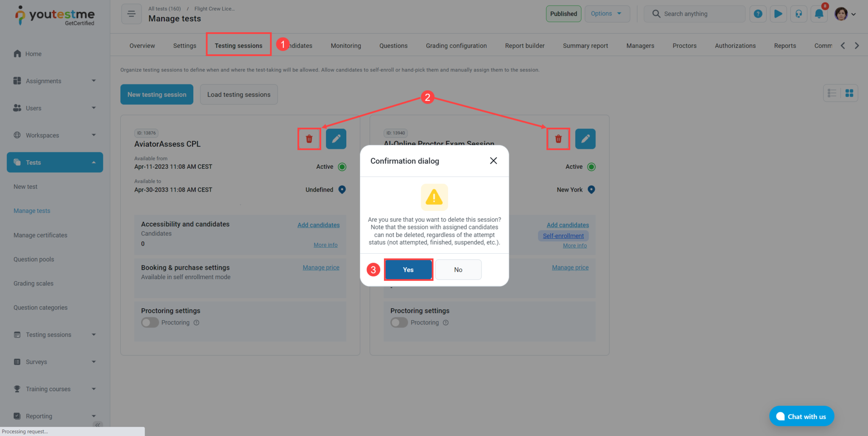Click the New York location pin icon
Image resolution: width=868 pixels, height=436 pixels.
tap(591, 190)
